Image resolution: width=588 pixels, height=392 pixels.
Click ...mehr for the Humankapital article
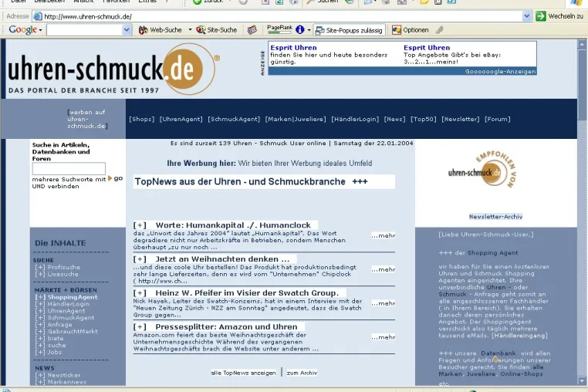pyautogui.click(x=384, y=235)
